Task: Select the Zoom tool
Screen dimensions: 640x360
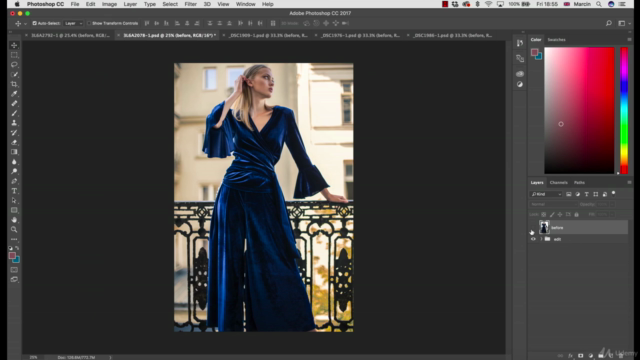Action: [x=14, y=229]
